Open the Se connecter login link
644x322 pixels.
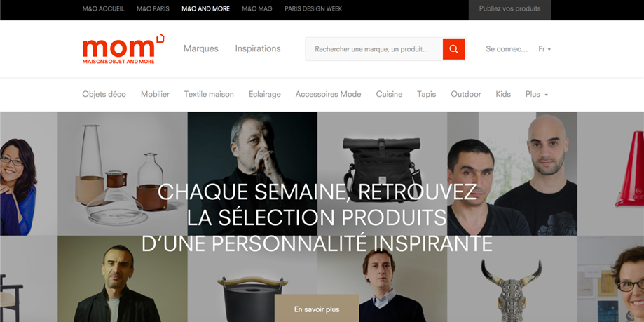click(x=507, y=49)
